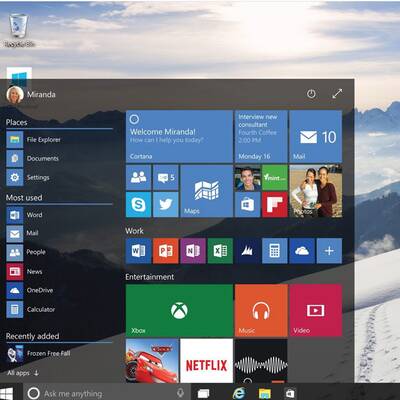The width and height of the screenshot is (400, 400).
Task: Open the green Mint tile
Action: tap(275, 178)
